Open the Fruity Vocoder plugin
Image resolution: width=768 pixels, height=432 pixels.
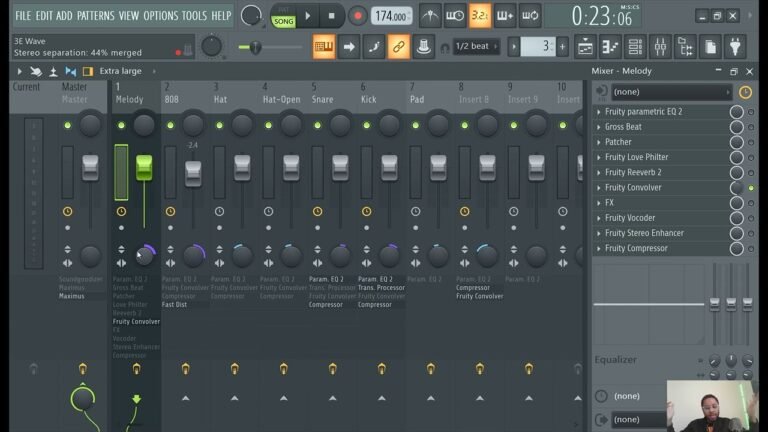pyautogui.click(x=630, y=218)
